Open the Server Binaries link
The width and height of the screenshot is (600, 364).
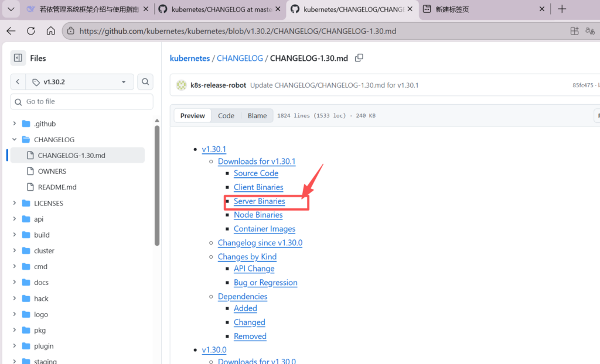tap(259, 201)
